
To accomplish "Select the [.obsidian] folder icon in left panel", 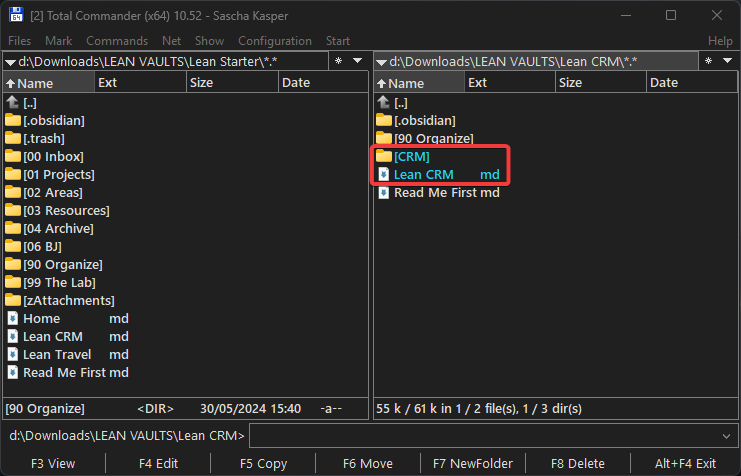I will click(x=13, y=120).
